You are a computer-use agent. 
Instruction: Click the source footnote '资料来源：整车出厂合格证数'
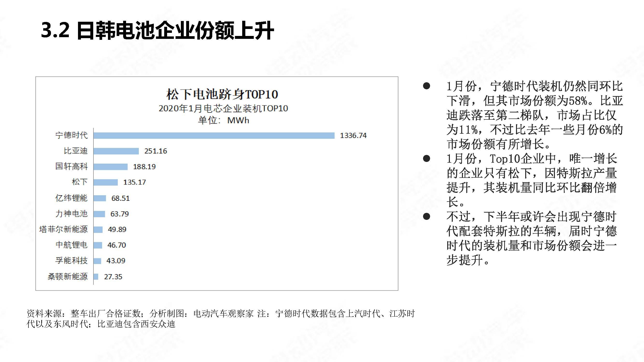tap(221, 319)
